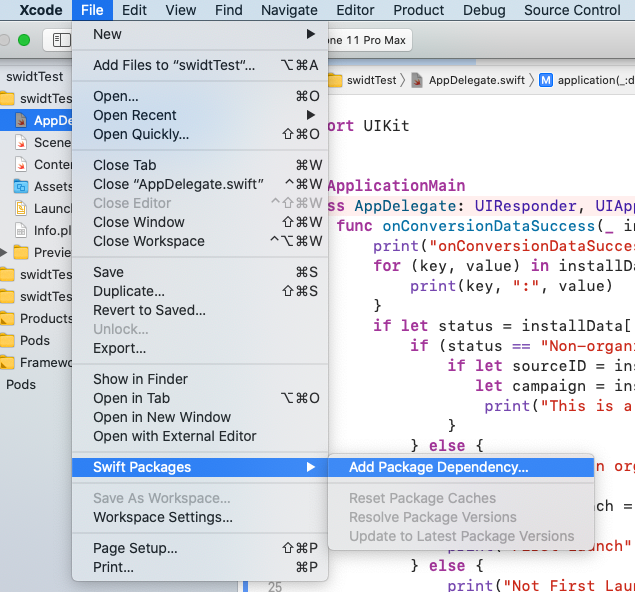Select Show in Finder
Image resolution: width=635 pixels, height=592 pixels.
click(x=200, y=379)
